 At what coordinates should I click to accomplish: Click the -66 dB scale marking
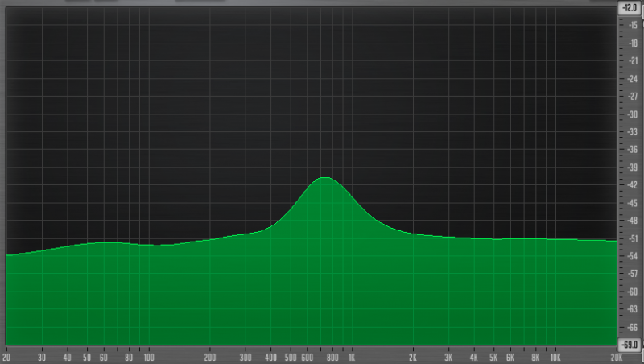(x=633, y=327)
